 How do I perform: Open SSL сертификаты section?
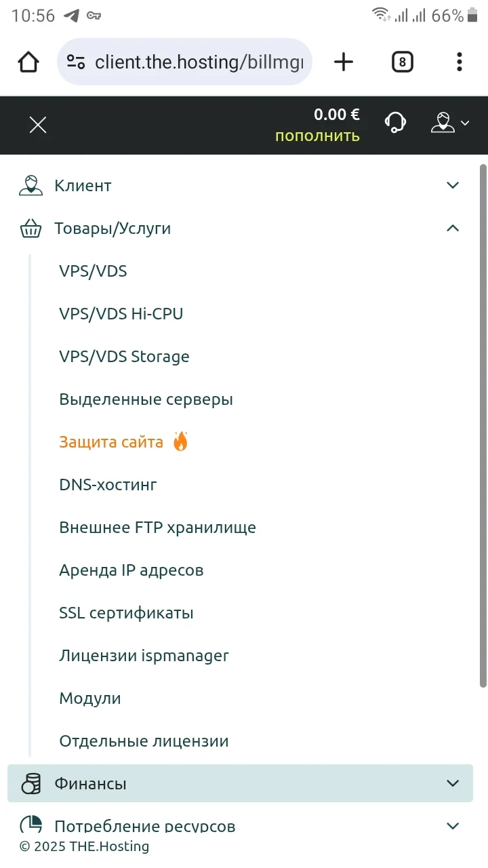[x=127, y=613]
